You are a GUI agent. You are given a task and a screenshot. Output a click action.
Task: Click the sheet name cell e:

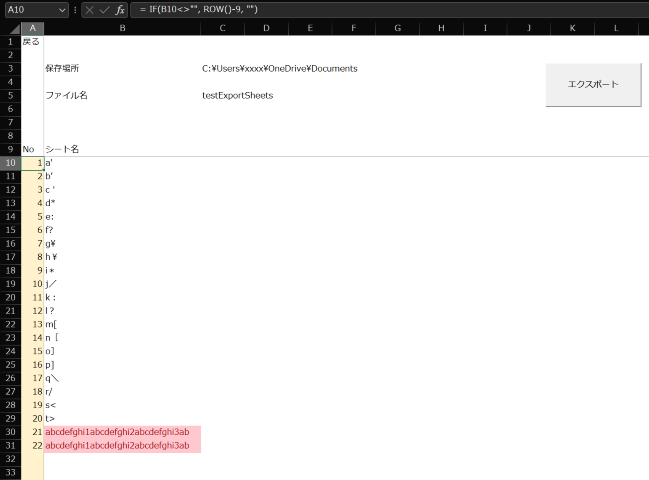coord(122,217)
